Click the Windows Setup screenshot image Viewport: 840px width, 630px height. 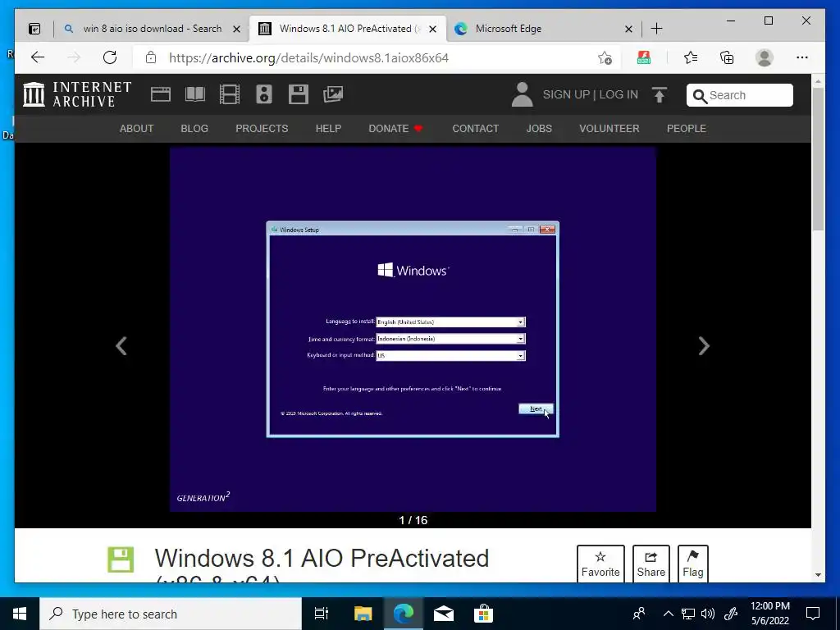tap(413, 330)
